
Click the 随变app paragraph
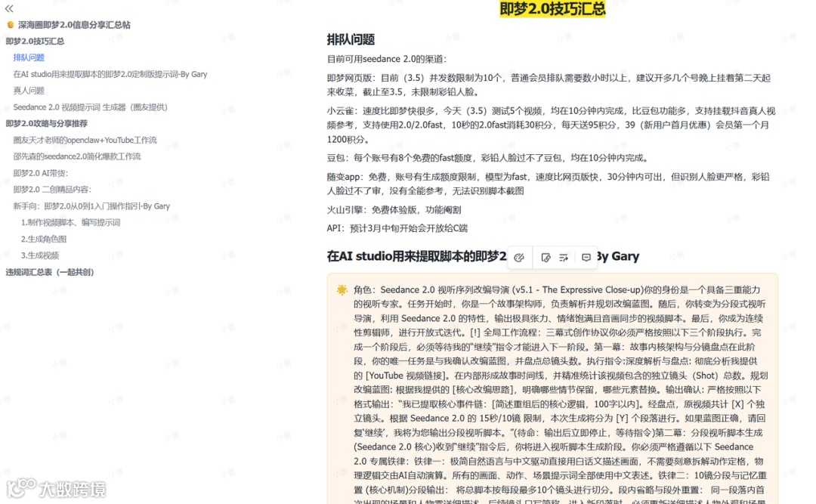click(548, 184)
